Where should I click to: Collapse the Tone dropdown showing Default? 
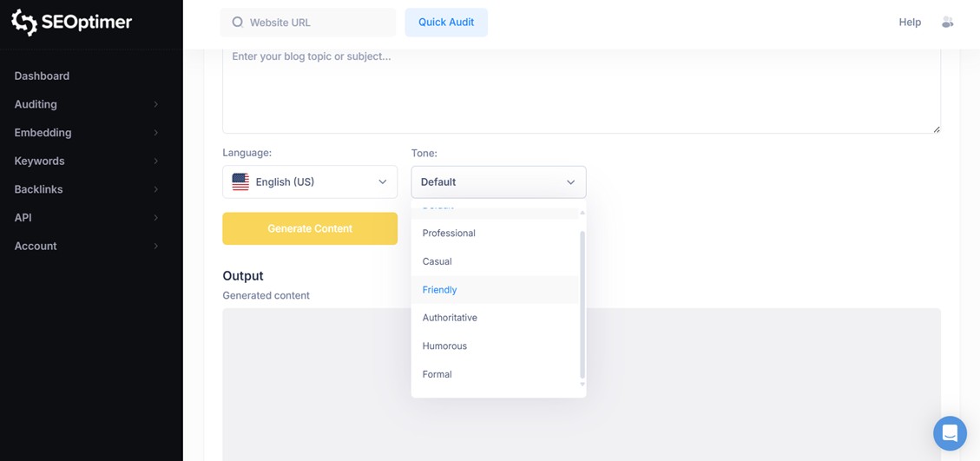pos(498,182)
